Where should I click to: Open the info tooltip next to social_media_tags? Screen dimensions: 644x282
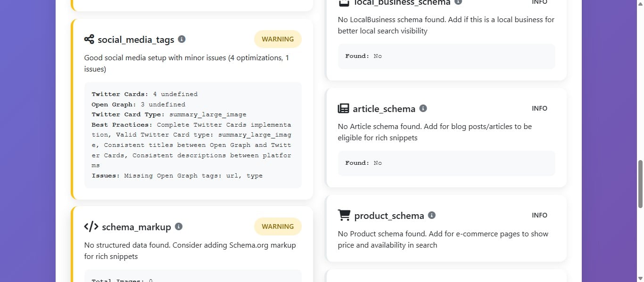(x=182, y=40)
